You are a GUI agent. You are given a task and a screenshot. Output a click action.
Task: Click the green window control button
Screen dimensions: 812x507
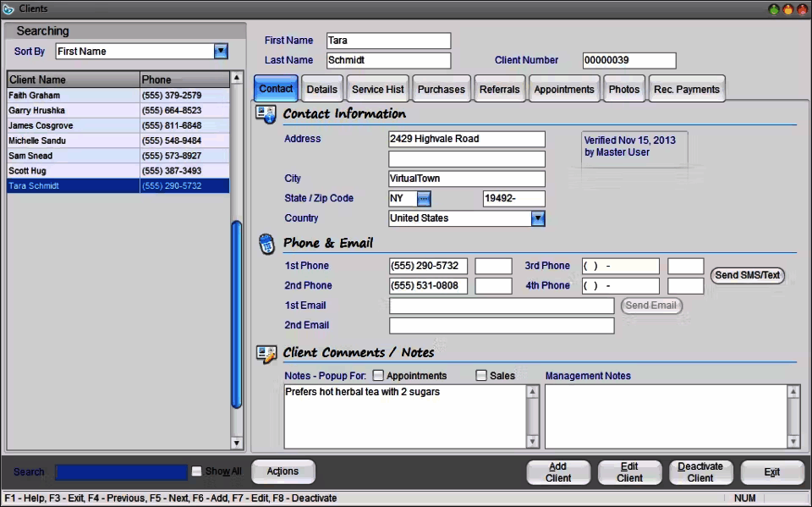click(x=773, y=9)
